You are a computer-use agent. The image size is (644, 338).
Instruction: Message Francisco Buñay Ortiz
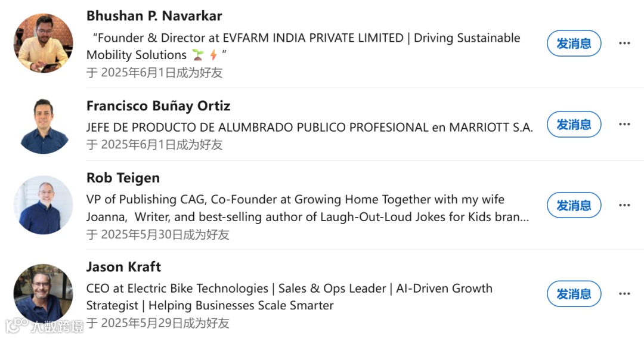[574, 124]
